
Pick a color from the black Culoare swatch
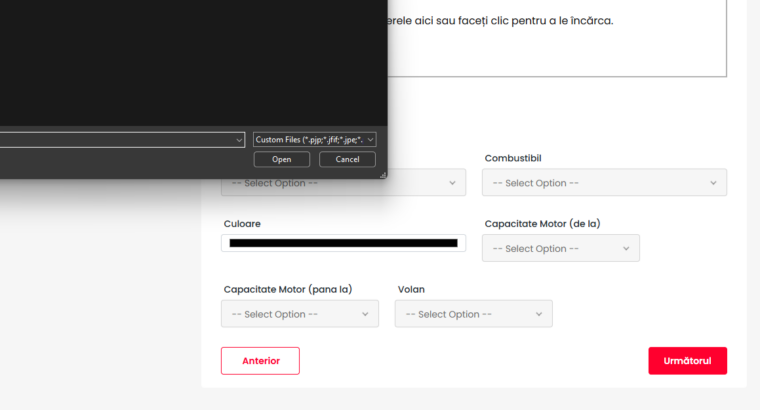(343, 243)
